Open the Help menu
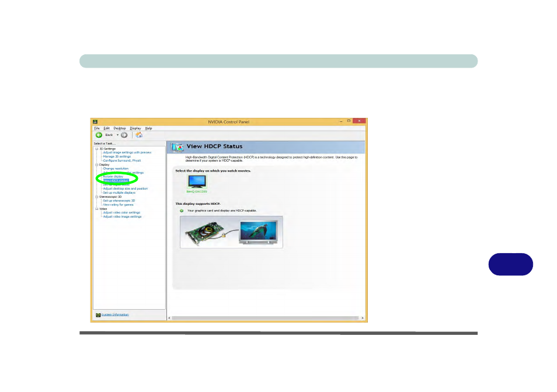Image resolution: width=557 pixels, height=392 pixels. point(148,128)
